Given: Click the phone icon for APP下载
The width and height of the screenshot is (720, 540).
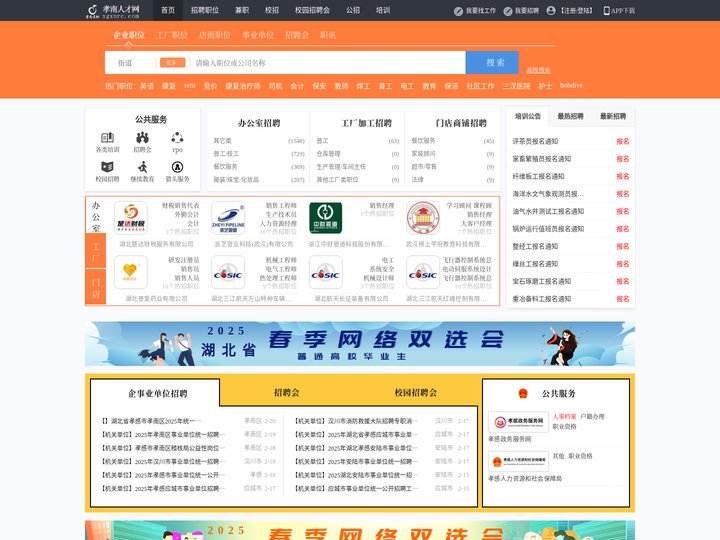Looking at the screenshot, I should click(x=607, y=11).
